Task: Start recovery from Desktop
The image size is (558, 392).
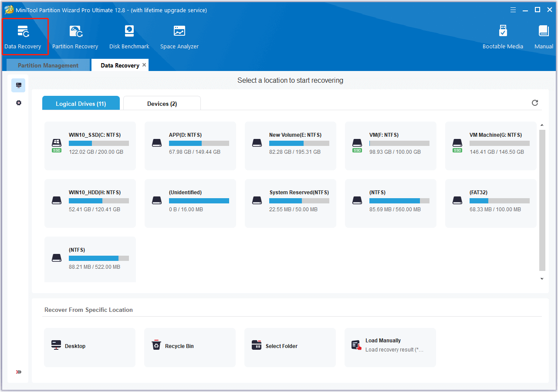Action: coord(89,345)
